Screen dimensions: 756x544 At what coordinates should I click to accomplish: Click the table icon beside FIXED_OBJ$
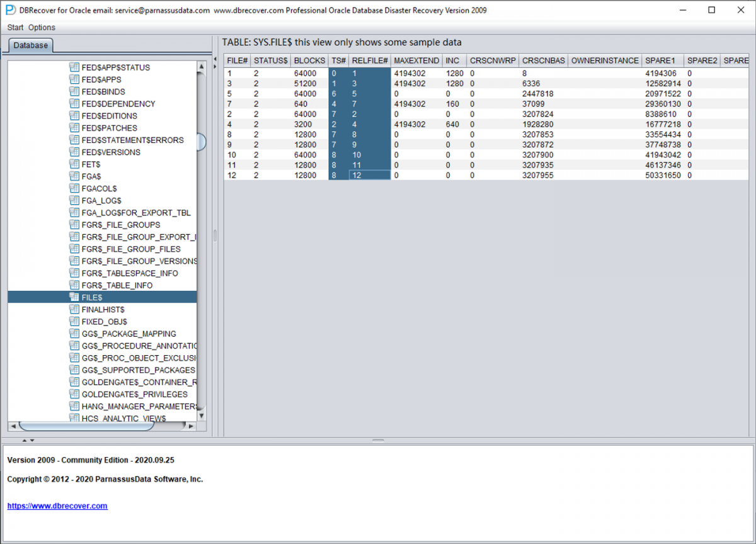click(75, 321)
